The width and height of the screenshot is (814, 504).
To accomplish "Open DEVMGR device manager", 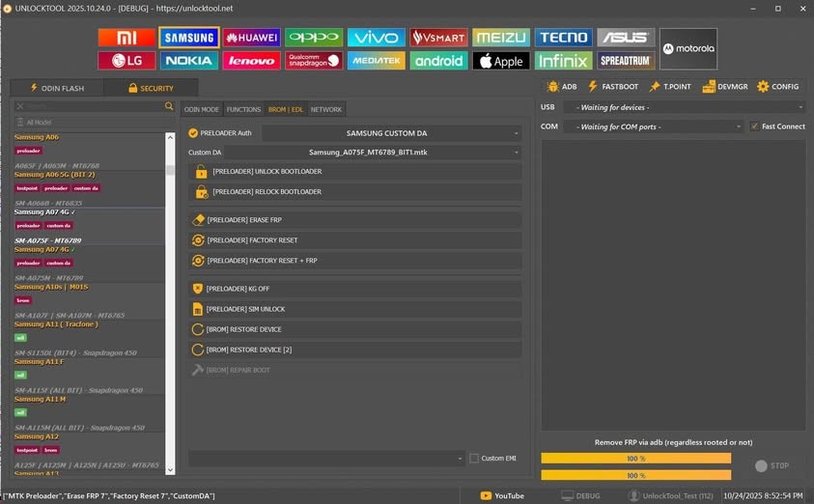I will [723, 87].
